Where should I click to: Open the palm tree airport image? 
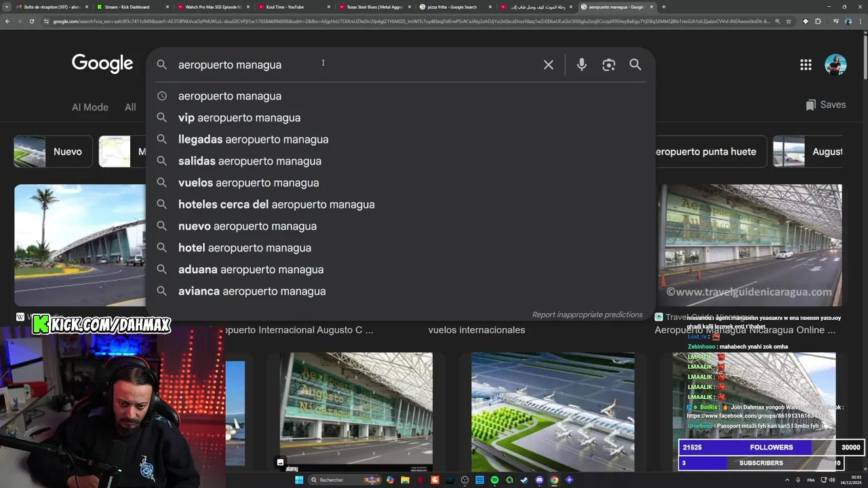(x=79, y=245)
